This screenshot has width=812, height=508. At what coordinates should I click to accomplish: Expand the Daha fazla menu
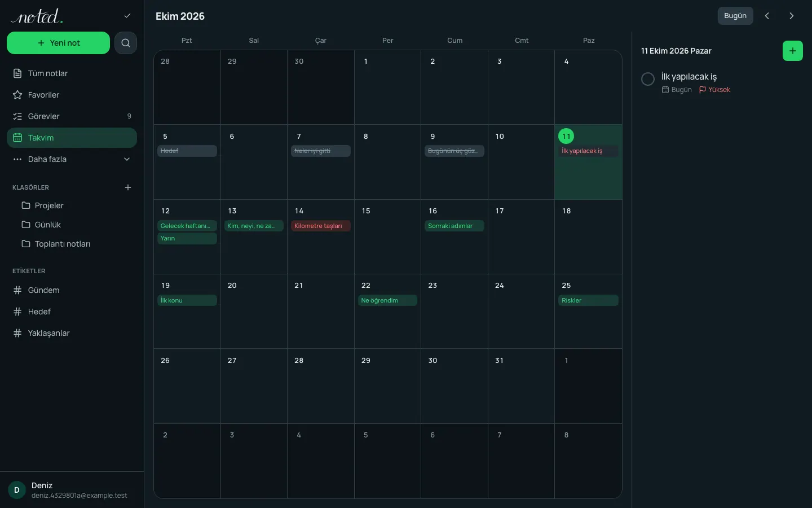(72, 159)
